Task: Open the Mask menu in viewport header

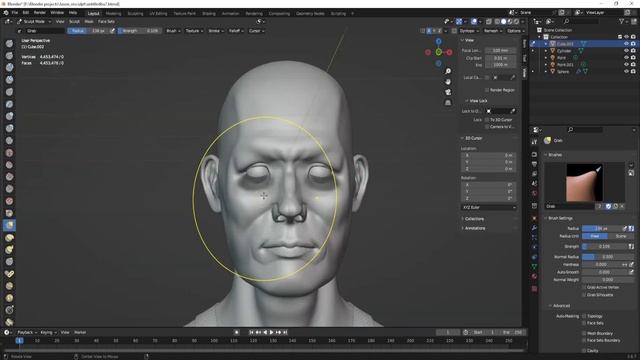Action: coord(89,21)
